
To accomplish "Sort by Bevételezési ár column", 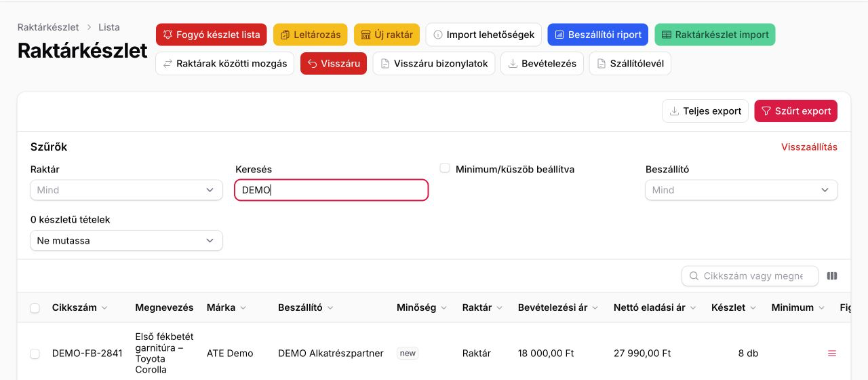I will coord(558,307).
